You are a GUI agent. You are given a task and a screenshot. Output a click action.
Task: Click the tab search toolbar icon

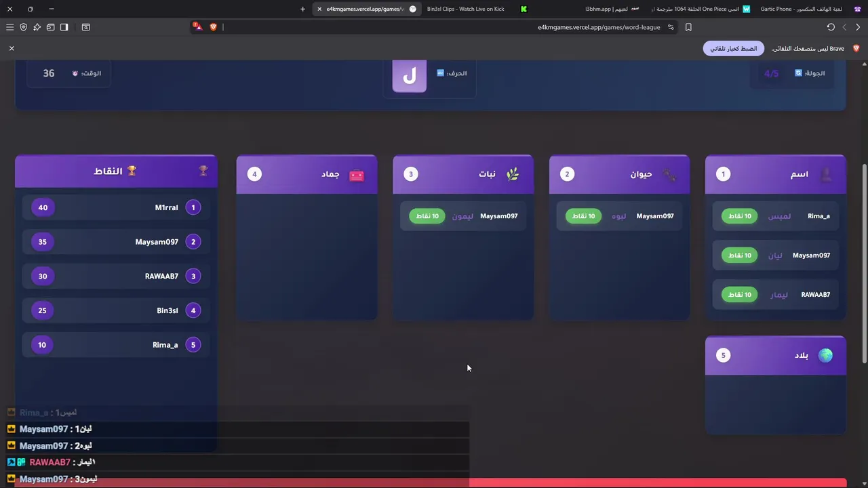click(85, 27)
